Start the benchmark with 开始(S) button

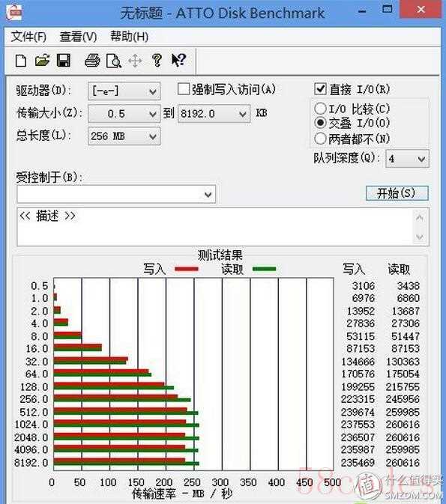(397, 193)
